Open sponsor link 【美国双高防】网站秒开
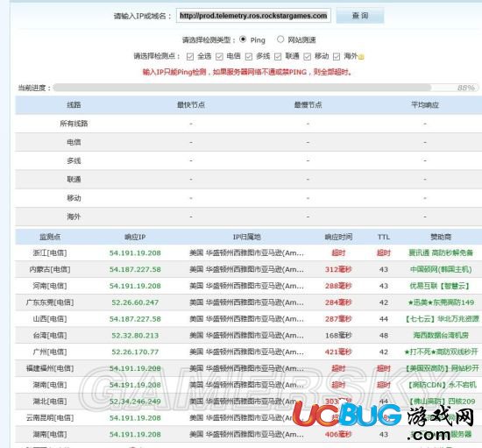 pos(442,368)
